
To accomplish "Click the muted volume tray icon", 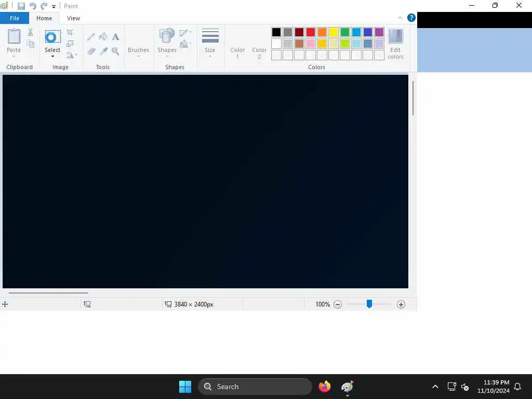I will (x=465, y=387).
